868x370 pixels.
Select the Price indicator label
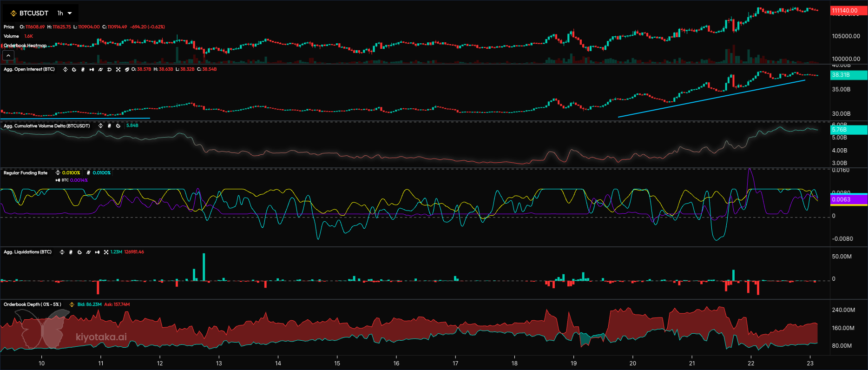(9, 27)
